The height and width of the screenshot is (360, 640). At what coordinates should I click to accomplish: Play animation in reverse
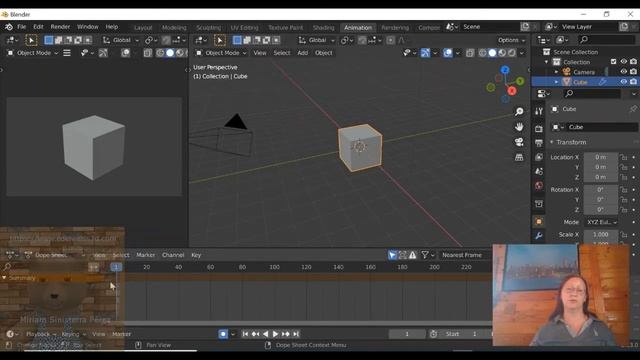coord(265,334)
